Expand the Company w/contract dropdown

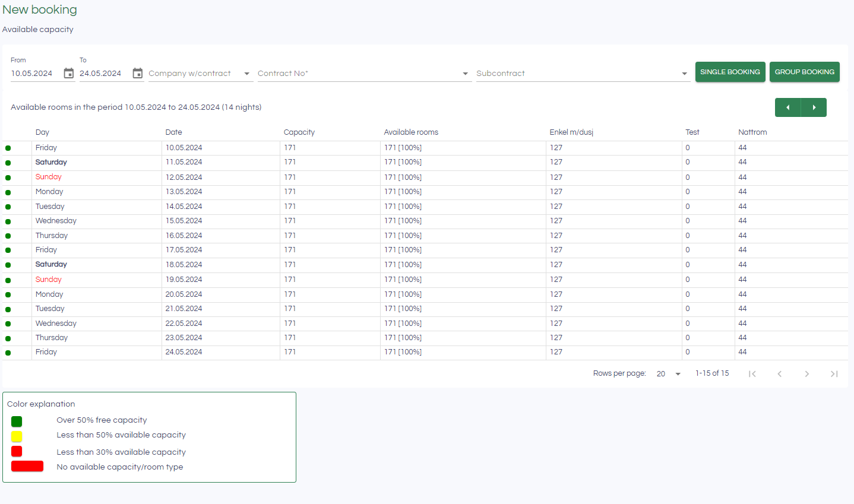click(246, 74)
